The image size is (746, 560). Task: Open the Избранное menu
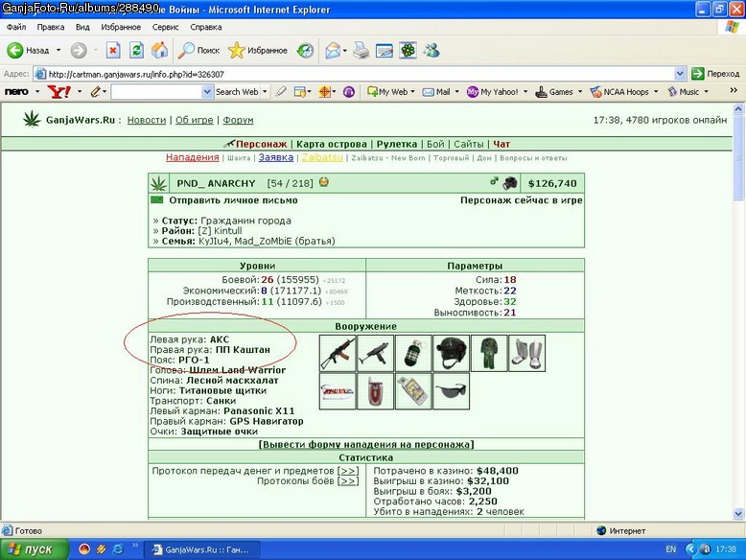click(121, 27)
